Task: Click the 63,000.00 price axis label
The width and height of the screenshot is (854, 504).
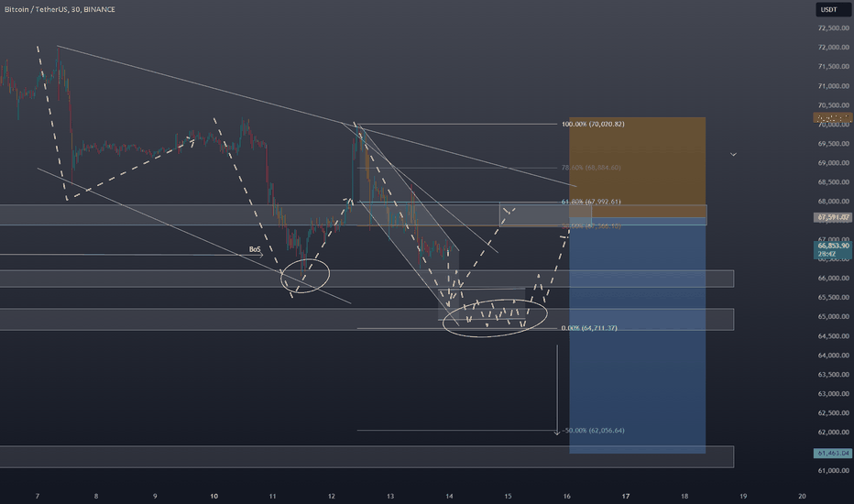Action: click(x=833, y=394)
